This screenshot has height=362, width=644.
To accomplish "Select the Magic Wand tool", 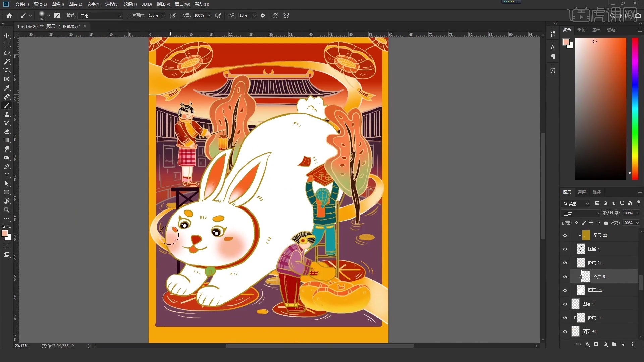I will (x=7, y=62).
